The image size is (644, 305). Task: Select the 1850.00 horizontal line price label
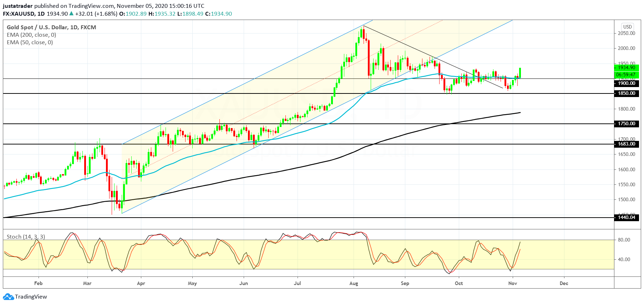627,93
